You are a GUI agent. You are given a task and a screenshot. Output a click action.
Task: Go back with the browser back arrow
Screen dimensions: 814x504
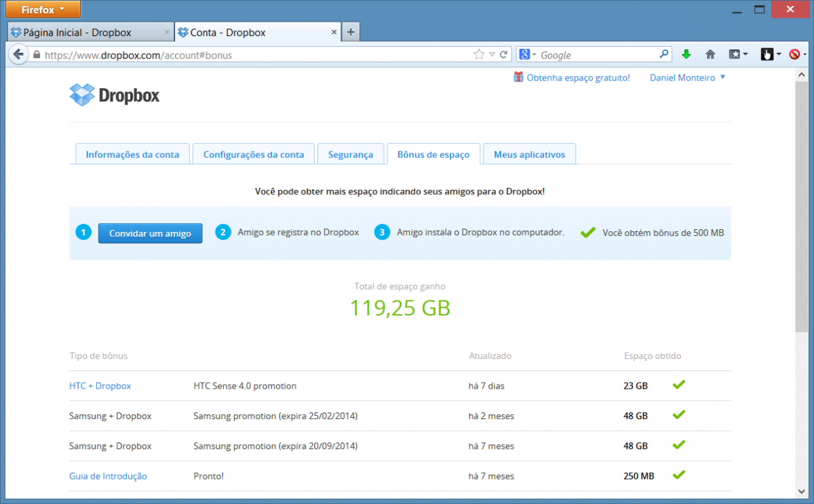click(18, 54)
